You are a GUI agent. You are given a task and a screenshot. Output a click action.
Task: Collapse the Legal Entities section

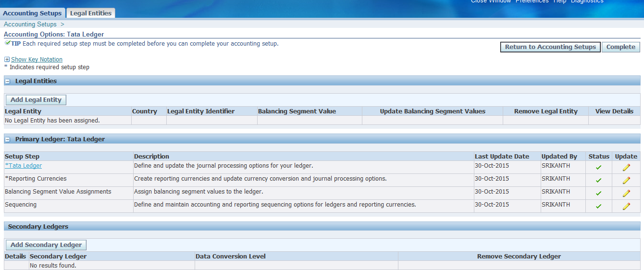(8, 82)
